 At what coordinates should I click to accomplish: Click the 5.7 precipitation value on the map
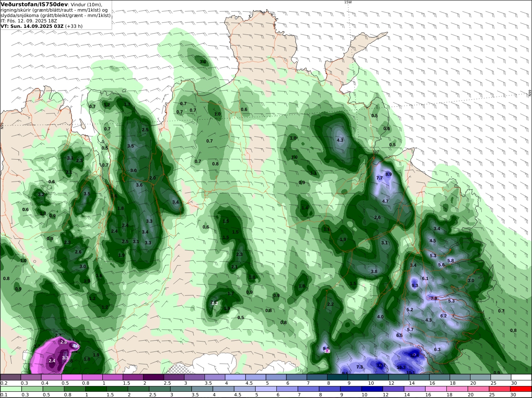click(410, 329)
